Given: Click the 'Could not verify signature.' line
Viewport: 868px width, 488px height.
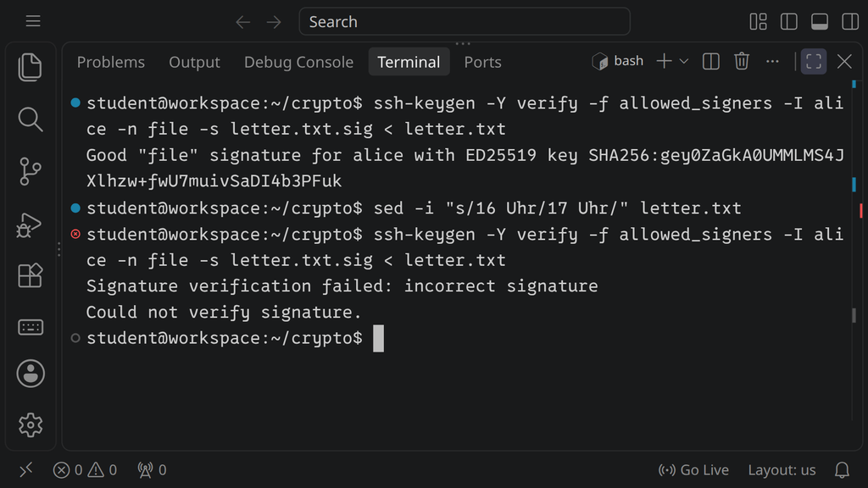Looking at the screenshot, I should pyautogui.click(x=224, y=312).
